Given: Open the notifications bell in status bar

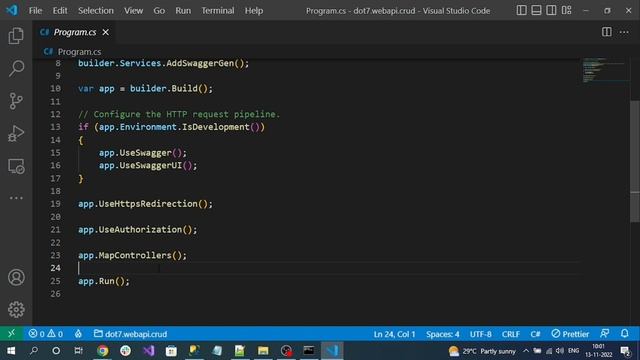Looking at the screenshot, I should [x=624, y=334].
